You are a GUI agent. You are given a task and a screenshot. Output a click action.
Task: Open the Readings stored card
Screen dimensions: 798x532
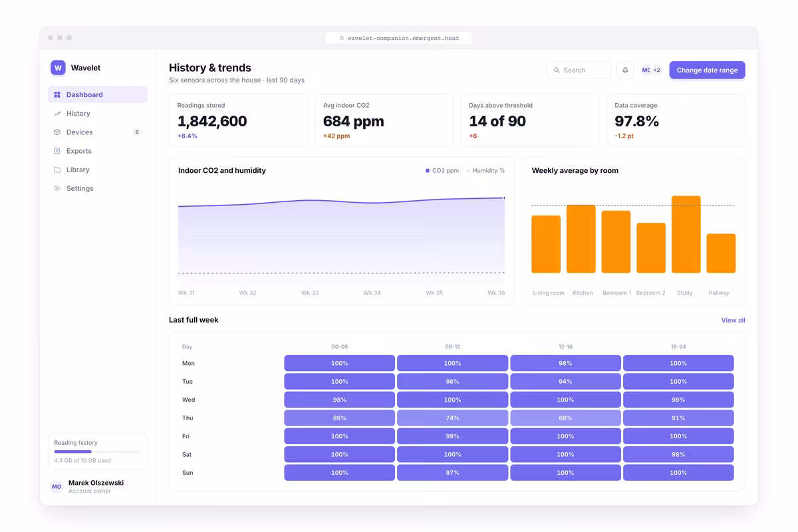coord(238,120)
